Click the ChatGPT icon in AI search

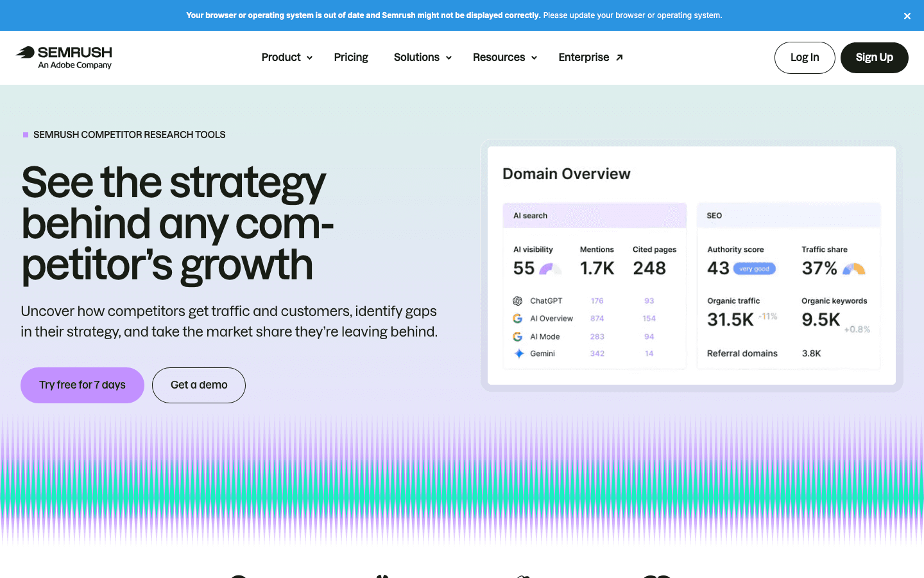click(x=518, y=301)
